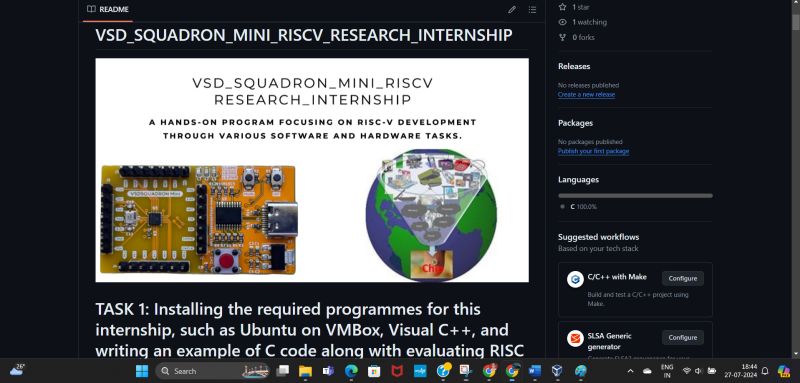This screenshot has width=800, height=383.
Task: Open File Explorer from the taskbar
Action: coord(305,371)
